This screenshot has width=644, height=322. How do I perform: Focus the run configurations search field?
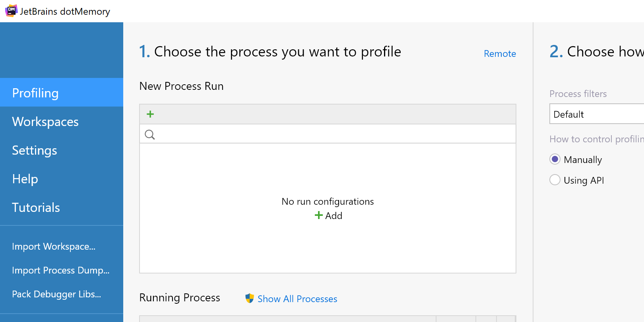coord(334,134)
